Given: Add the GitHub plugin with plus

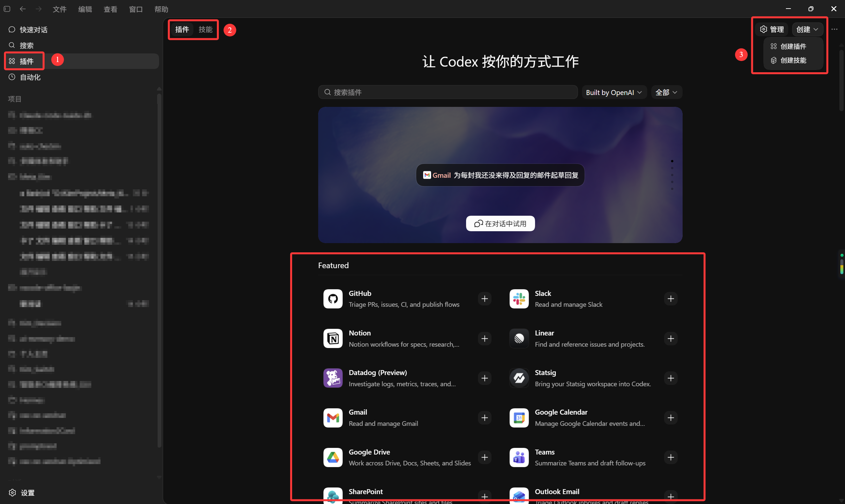Looking at the screenshot, I should [485, 299].
